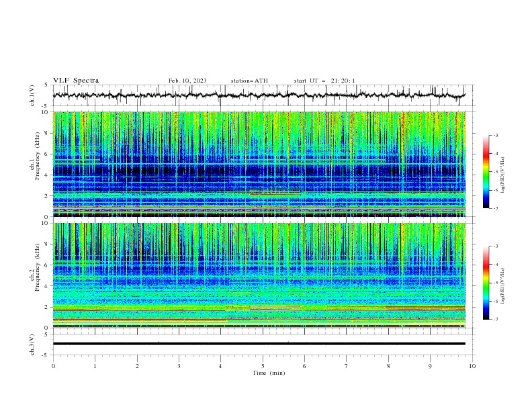The image size is (532, 411).
Task: Click time axis tick label "7"
Action: click(x=347, y=366)
